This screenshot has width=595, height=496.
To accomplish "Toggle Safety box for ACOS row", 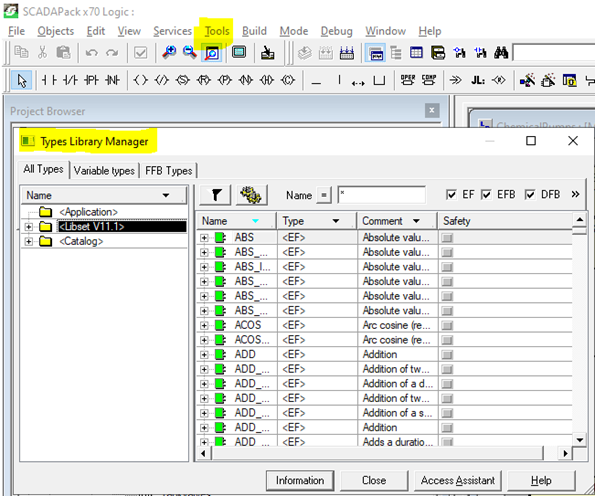I will (447, 326).
